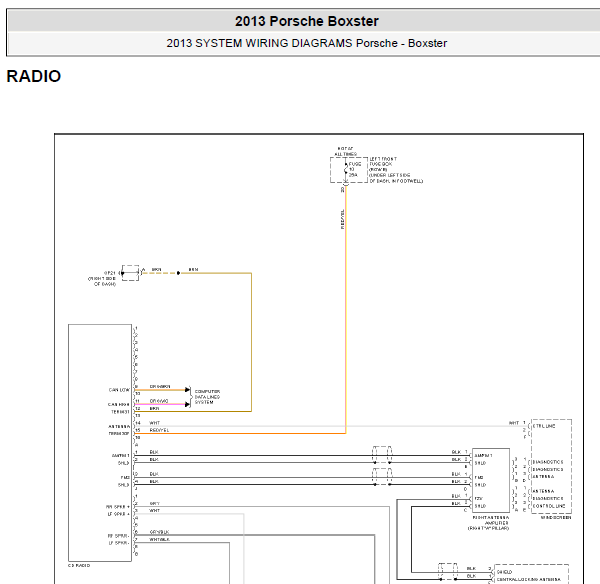Click the 'RED/YEL' label at radio pin 15
The image size is (600, 584).
click(x=159, y=430)
